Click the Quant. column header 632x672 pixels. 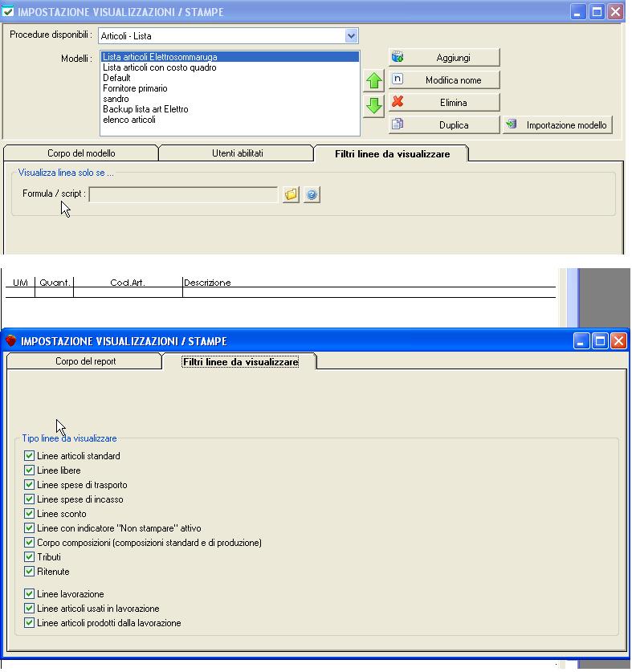point(55,283)
